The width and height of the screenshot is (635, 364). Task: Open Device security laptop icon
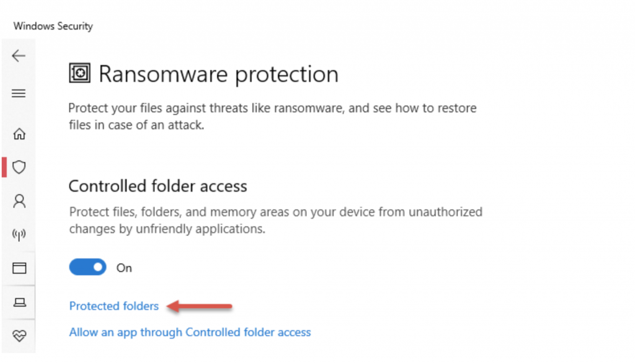point(19,302)
